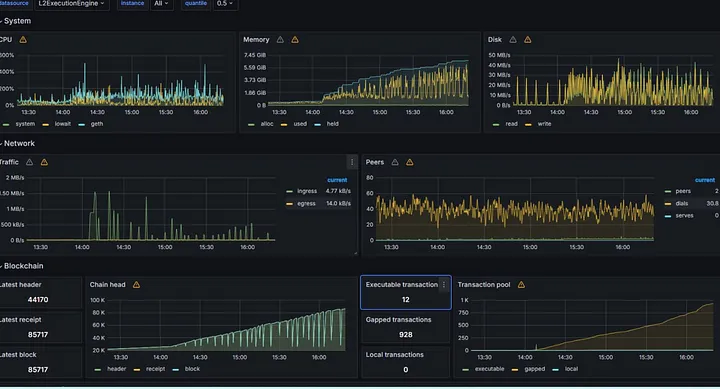
Task: Click the Chain head panel title
Action: tap(107, 285)
